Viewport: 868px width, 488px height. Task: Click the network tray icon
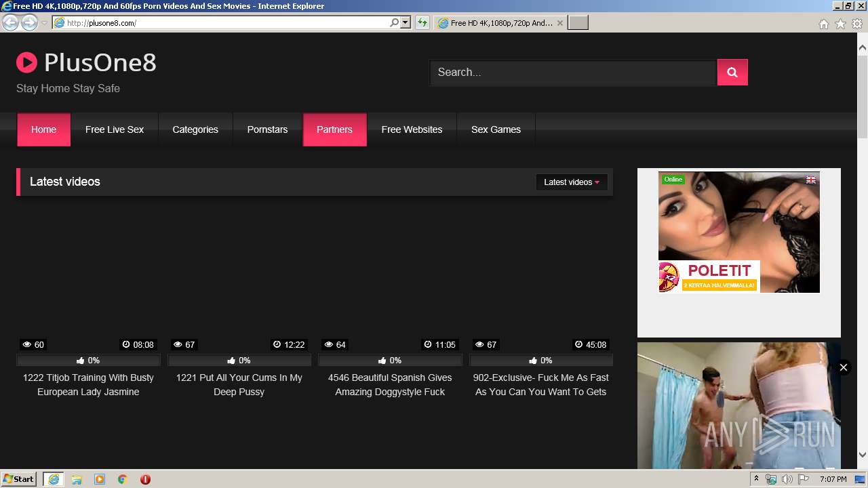[x=771, y=479]
